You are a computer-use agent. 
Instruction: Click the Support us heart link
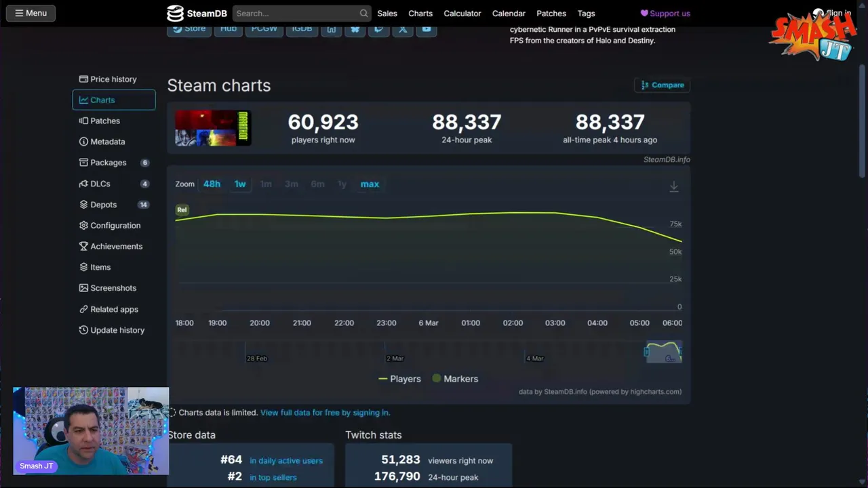(665, 13)
